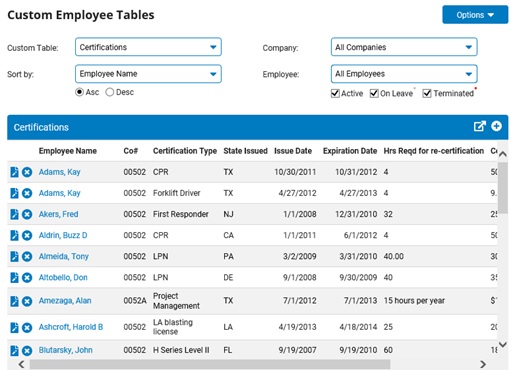Add new certification with plus icon
The height and width of the screenshot is (370, 515).
496,126
